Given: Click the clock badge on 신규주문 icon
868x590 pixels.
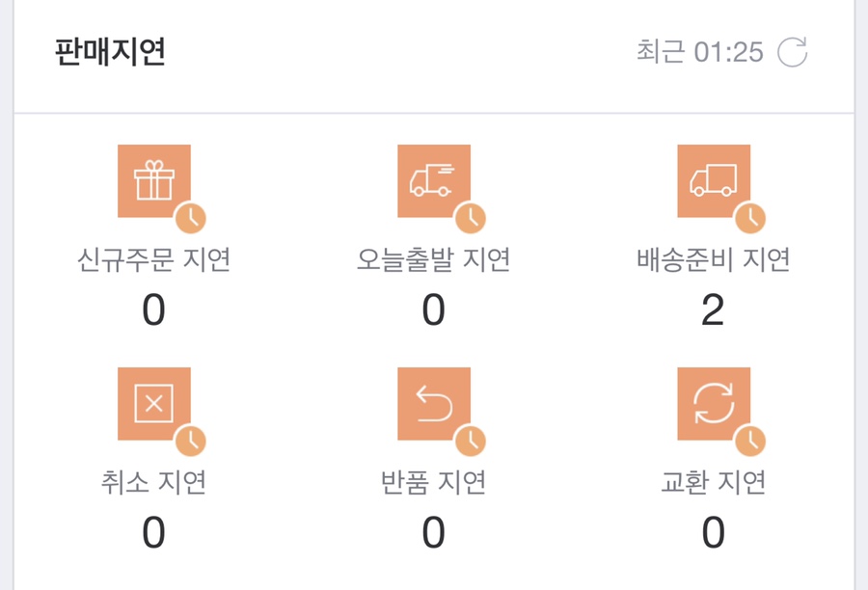Looking at the screenshot, I should coord(191,218).
